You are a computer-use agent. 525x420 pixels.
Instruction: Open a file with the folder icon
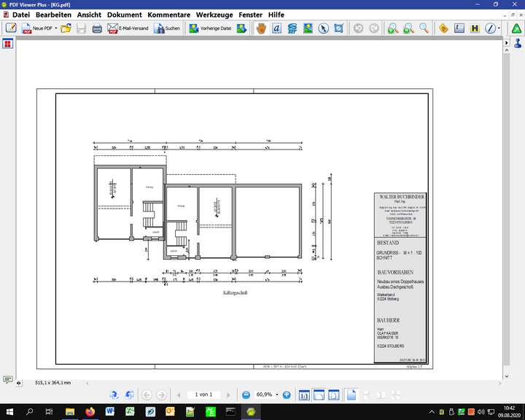click(66, 28)
